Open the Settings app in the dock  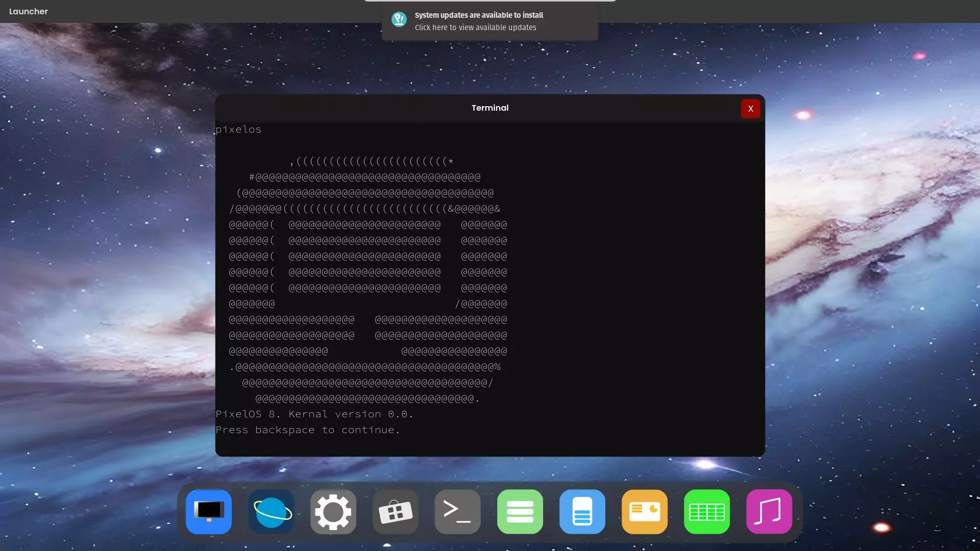(x=333, y=512)
